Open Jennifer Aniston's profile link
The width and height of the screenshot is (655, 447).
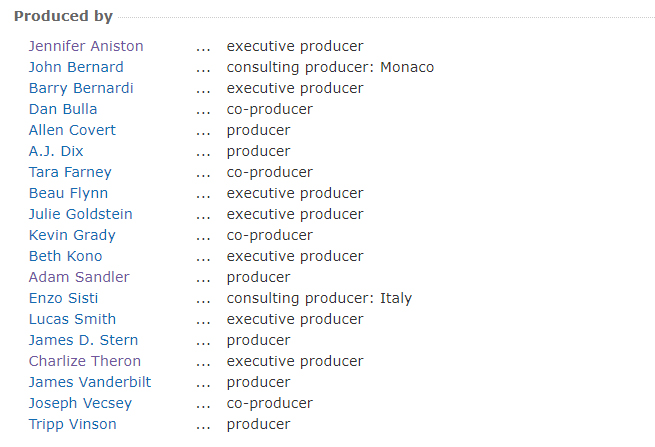(85, 46)
